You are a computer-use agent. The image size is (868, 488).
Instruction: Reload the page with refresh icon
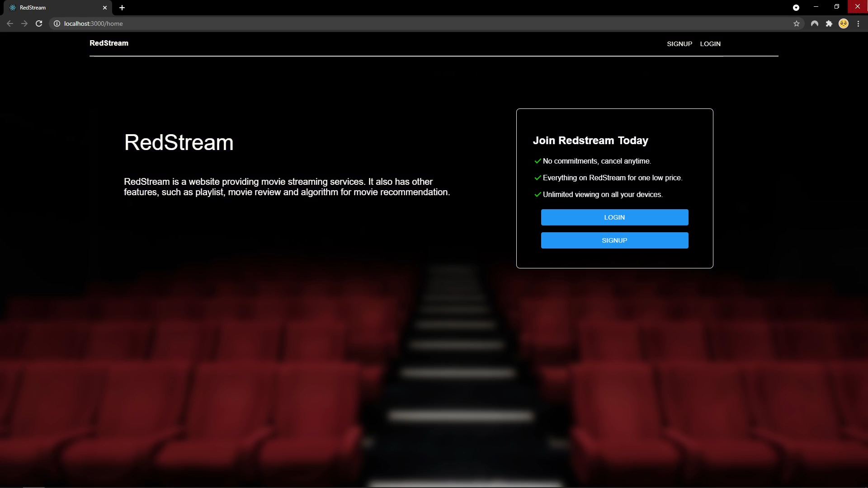39,23
